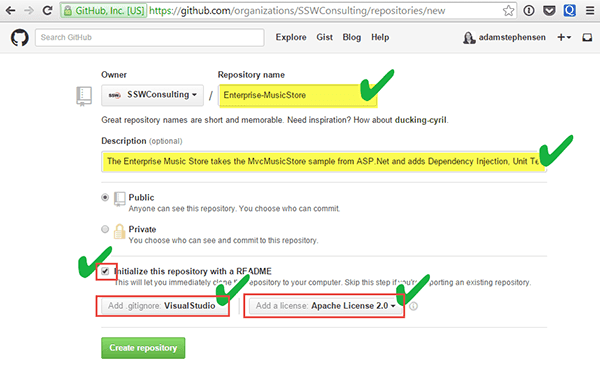Click the blue Q extension icon
Screen dimensions: 600x371
point(569,10)
